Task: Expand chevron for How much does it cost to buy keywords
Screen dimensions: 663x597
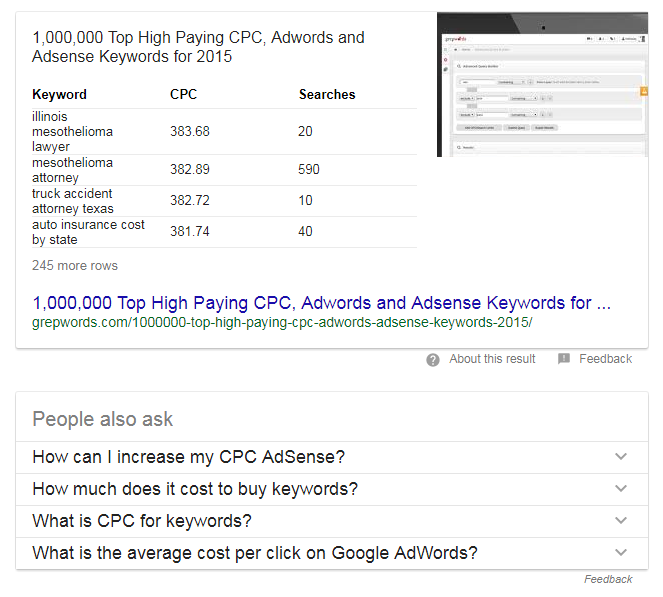Action: (621, 489)
